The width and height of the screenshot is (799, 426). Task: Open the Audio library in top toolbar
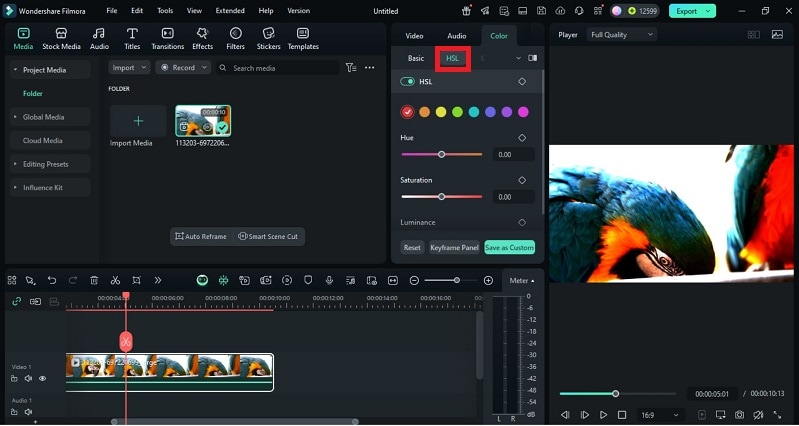pyautogui.click(x=99, y=39)
